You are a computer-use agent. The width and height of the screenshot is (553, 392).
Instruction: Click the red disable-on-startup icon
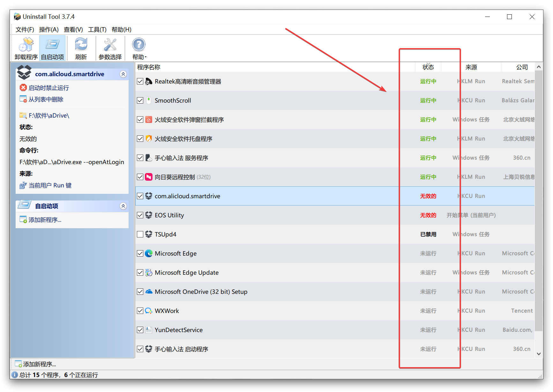click(x=23, y=87)
